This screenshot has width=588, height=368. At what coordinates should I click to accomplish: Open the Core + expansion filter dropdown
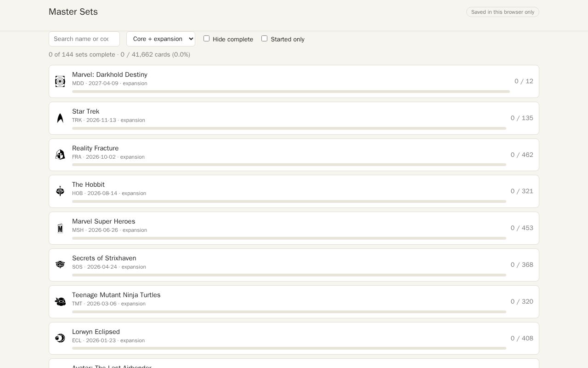click(161, 39)
